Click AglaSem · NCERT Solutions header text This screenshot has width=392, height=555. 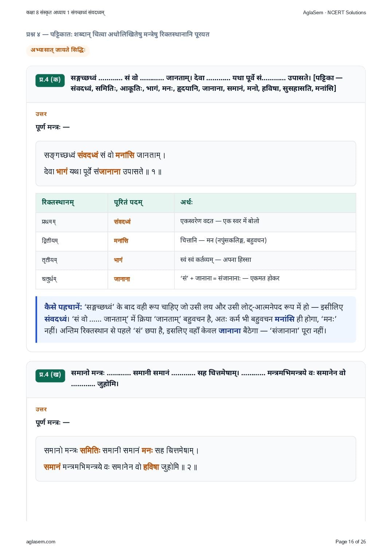click(x=334, y=12)
